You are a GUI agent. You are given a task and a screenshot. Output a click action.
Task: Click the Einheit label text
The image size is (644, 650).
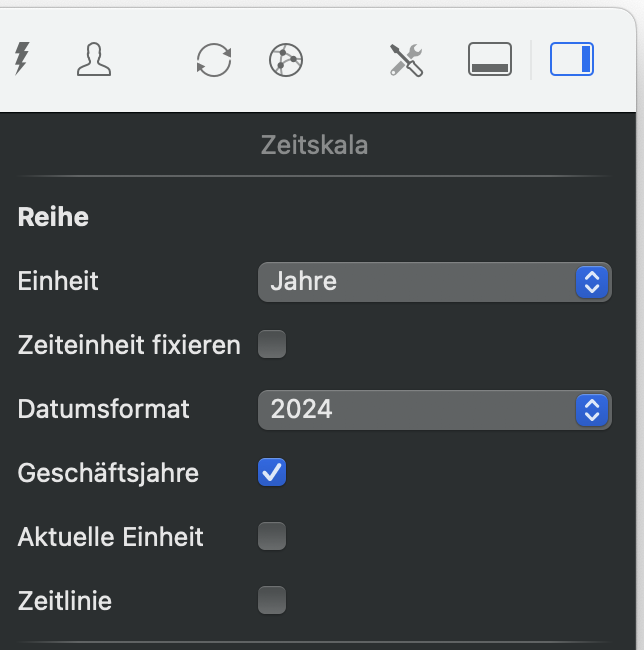[x=58, y=281]
